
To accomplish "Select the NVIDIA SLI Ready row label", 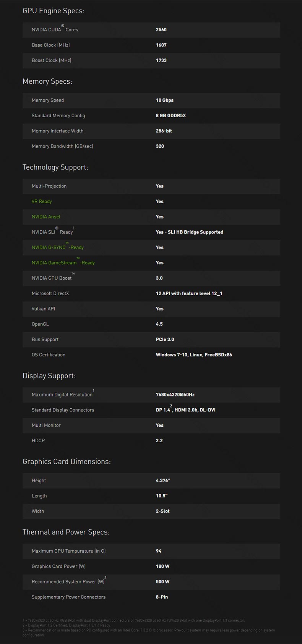I will 53,231.
